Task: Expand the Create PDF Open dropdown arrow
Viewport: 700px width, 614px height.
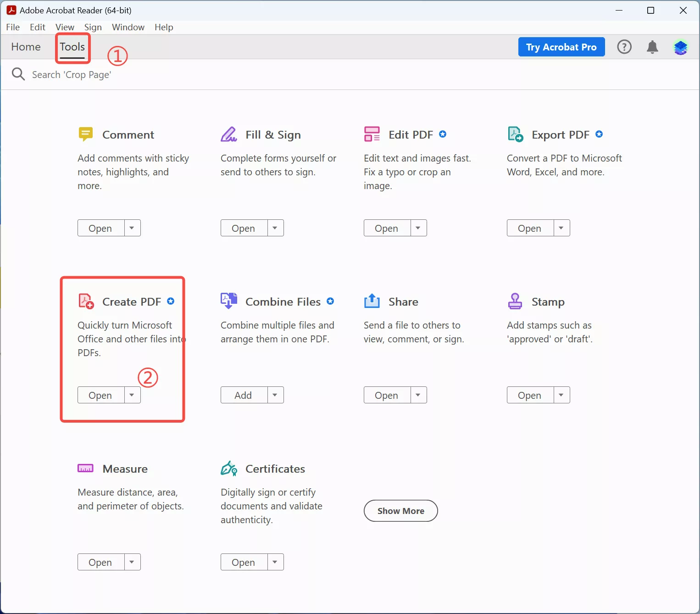Action: coord(132,395)
